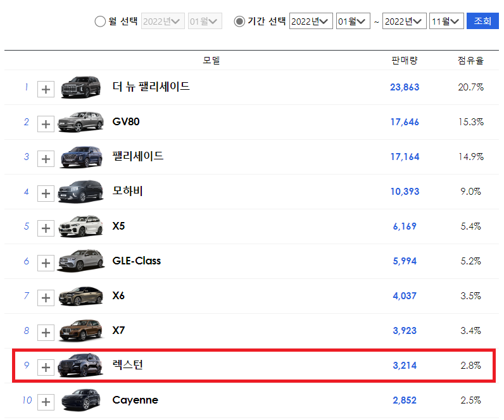The width and height of the screenshot is (504, 420).
Task: Open the disabled 01월 month-mode dropdown
Action: [x=205, y=22]
